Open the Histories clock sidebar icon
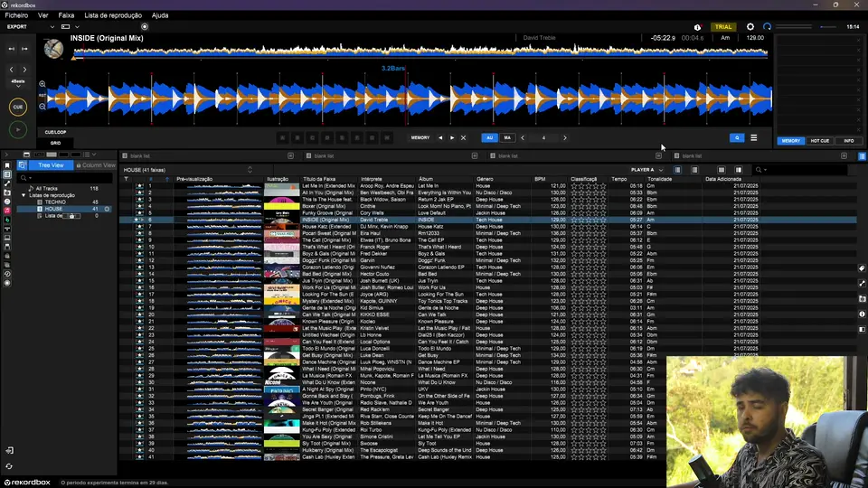The width and height of the screenshot is (868, 488). (7, 274)
